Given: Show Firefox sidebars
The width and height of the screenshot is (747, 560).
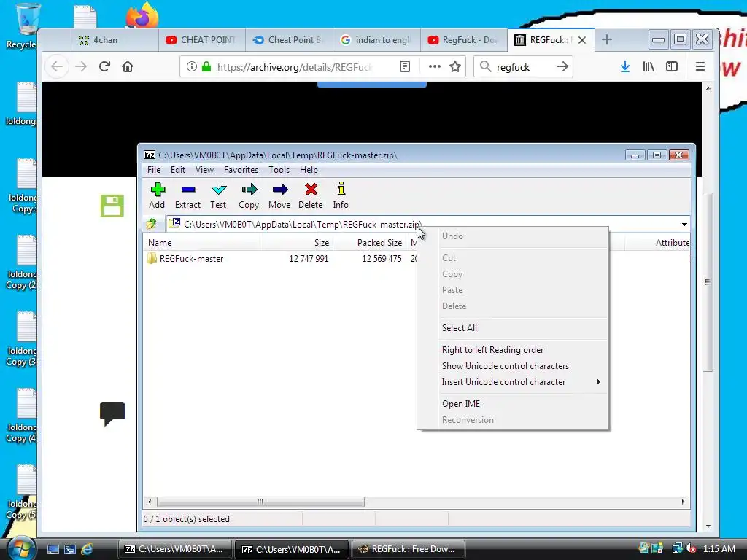Looking at the screenshot, I should click(672, 66).
